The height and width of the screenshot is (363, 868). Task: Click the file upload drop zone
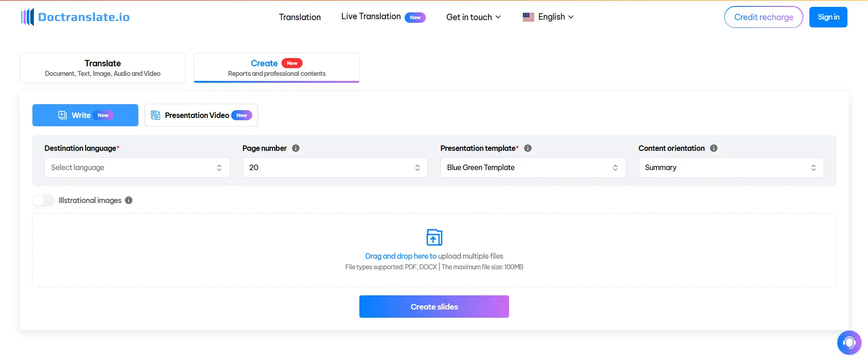click(434, 250)
